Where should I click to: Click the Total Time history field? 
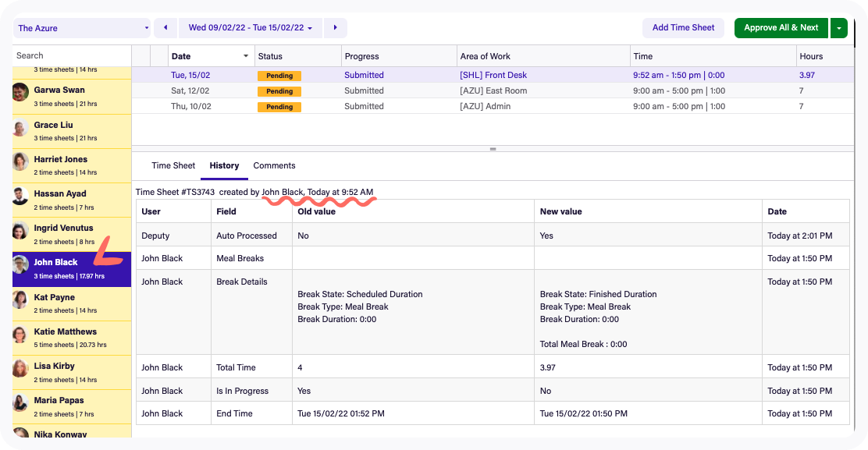[236, 367]
